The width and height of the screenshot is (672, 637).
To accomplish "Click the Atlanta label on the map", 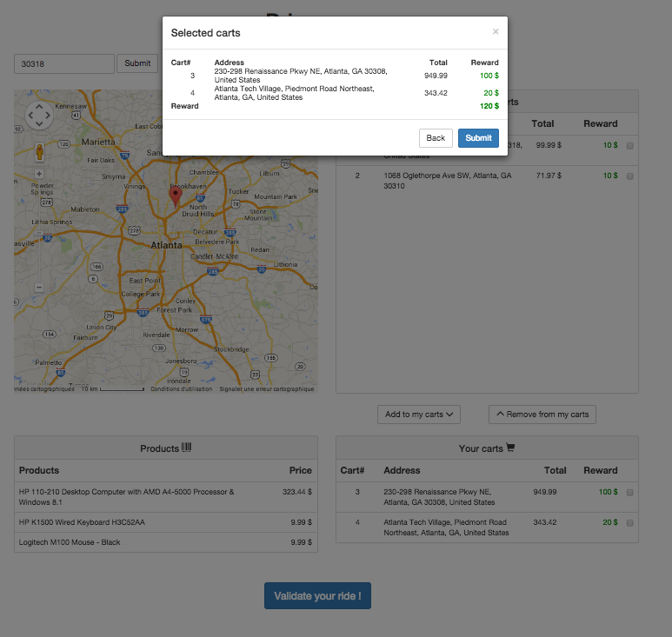I will click(x=166, y=245).
